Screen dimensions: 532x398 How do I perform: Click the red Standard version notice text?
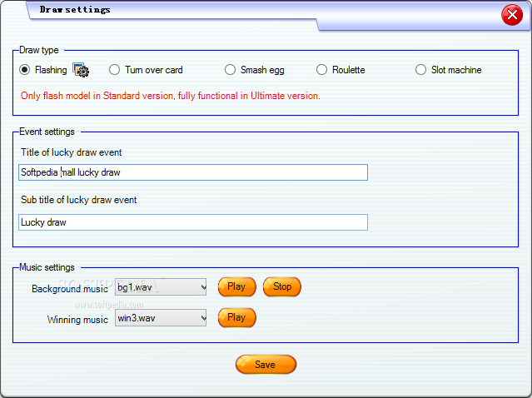tap(171, 96)
